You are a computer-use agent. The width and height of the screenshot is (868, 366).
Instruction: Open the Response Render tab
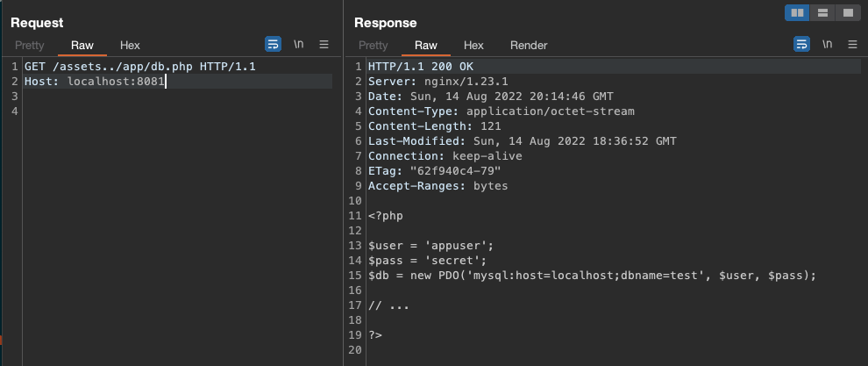(x=529, y=46)
